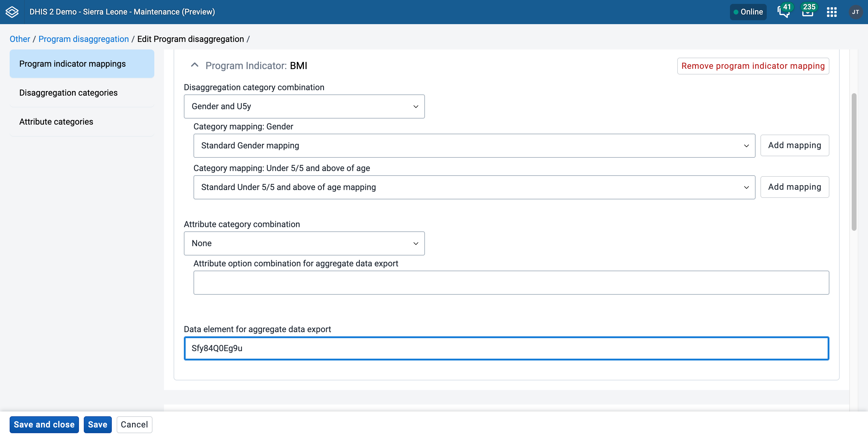Follow the Program disaggregation breadcrumb link

point(83,39)
